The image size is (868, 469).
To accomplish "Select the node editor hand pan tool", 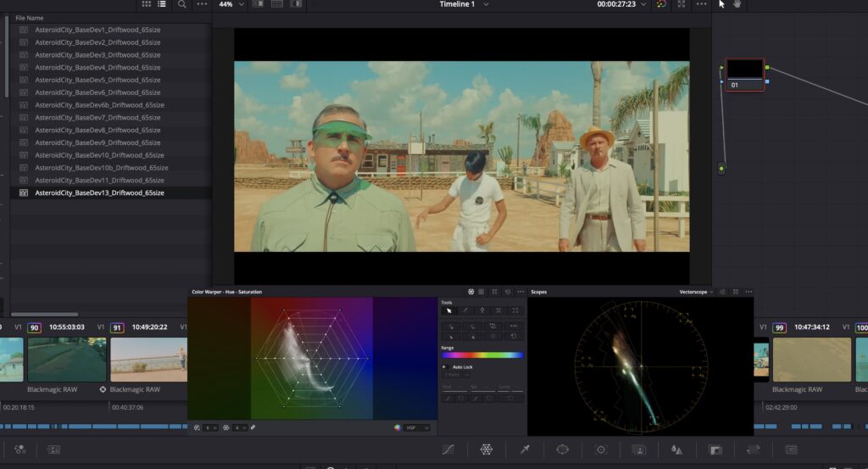I will pos(737,4).
